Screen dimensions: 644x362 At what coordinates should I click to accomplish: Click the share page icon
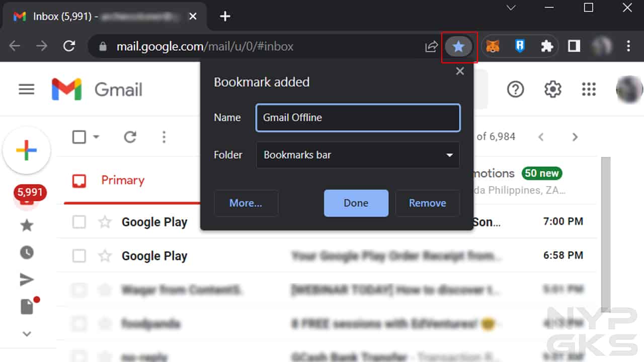(431, 47)
